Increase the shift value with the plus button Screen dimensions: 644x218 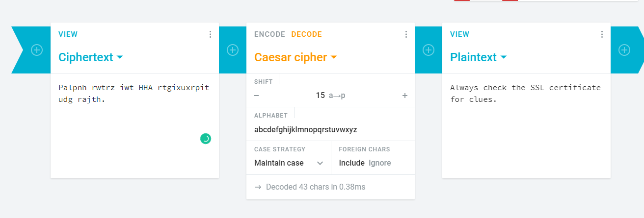click(x=405, y=96)
